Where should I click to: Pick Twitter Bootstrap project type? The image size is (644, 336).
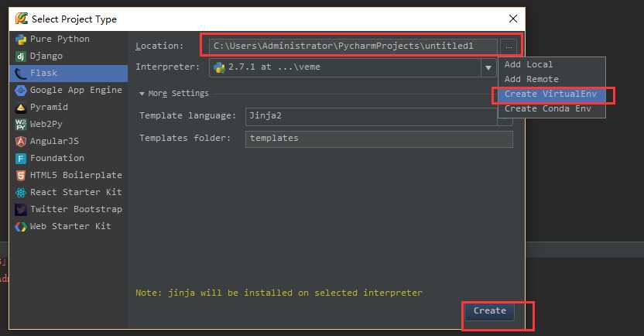coord(69,210)
